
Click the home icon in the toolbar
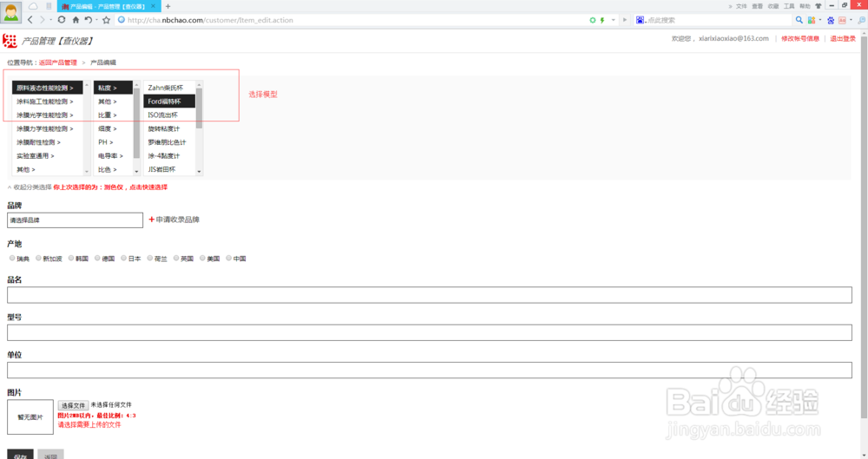point(76,20)
